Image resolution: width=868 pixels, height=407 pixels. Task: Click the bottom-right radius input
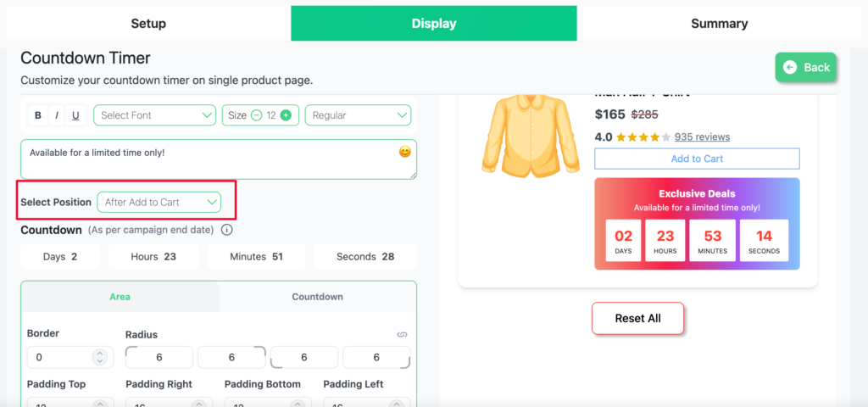pyautogui.click(x=376, y=357)
